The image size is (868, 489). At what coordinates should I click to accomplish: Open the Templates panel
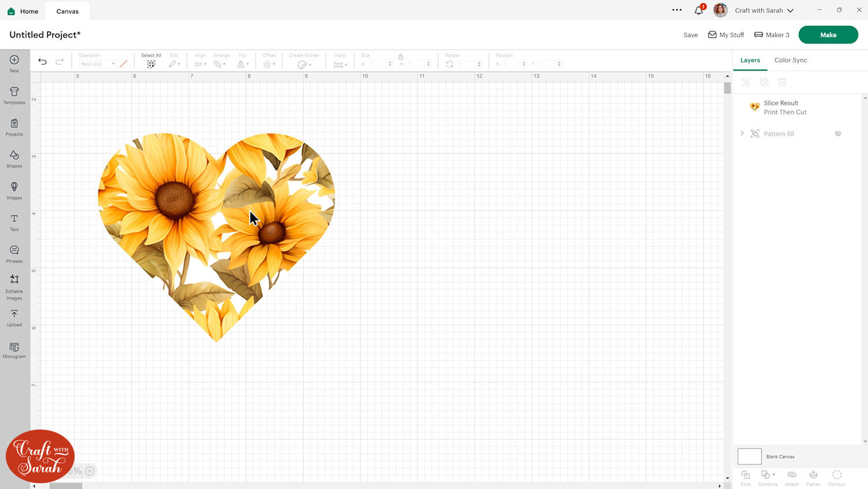[x=14, y=95]
